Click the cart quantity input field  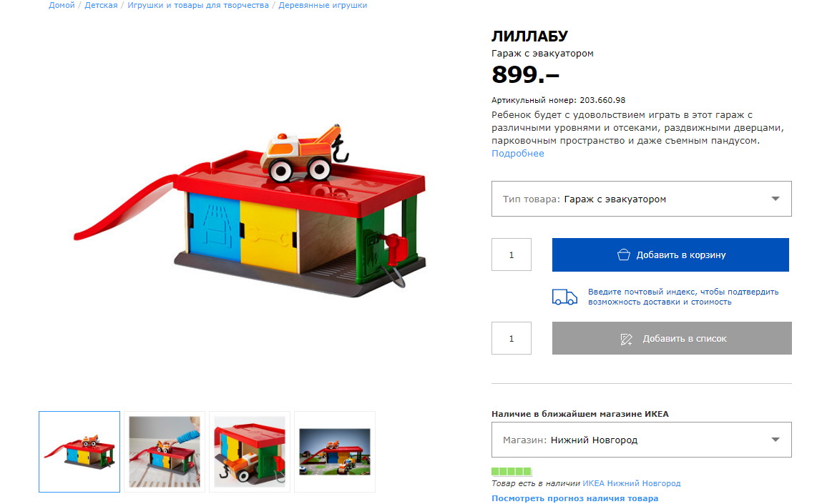[512, 255]
